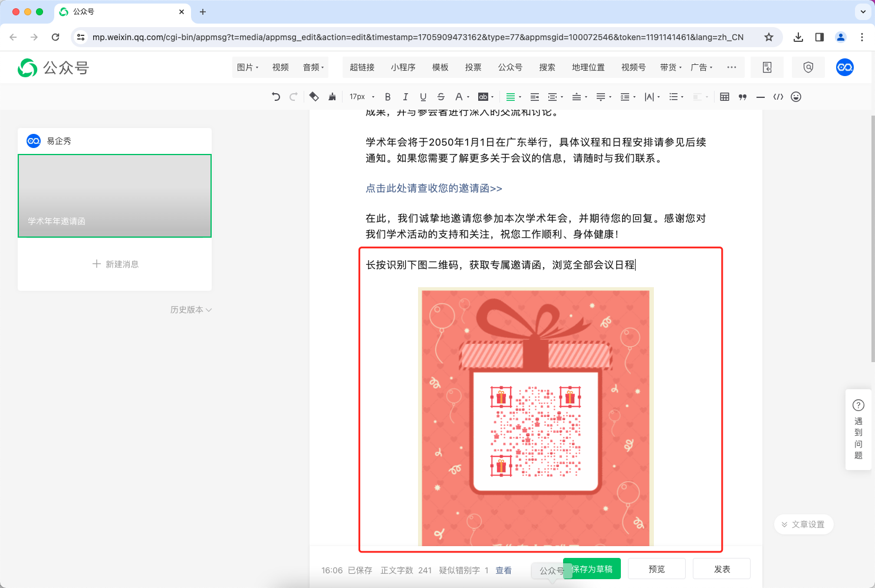Open the text background color dropdown
Image resolution: width=875 pixels, height=588 pixels.
(x=486, y=97)
